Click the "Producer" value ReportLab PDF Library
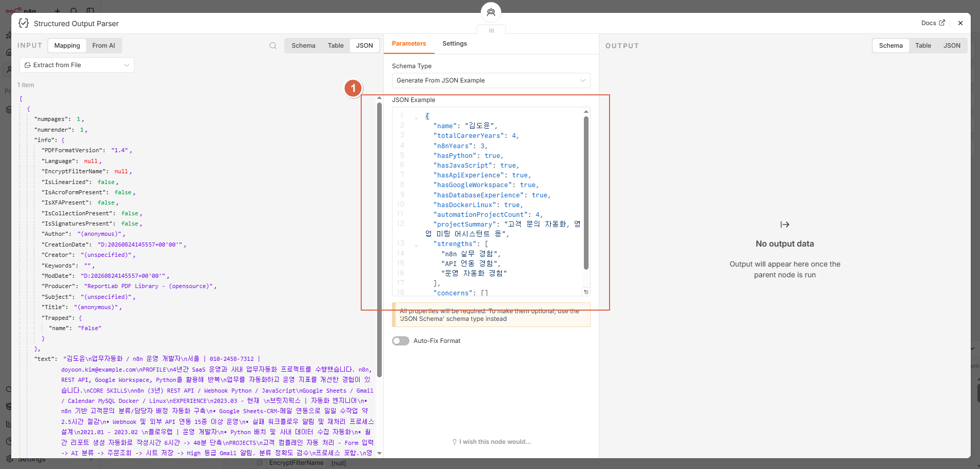This screenshot has height=469, width=980. [x=149, y=287]
